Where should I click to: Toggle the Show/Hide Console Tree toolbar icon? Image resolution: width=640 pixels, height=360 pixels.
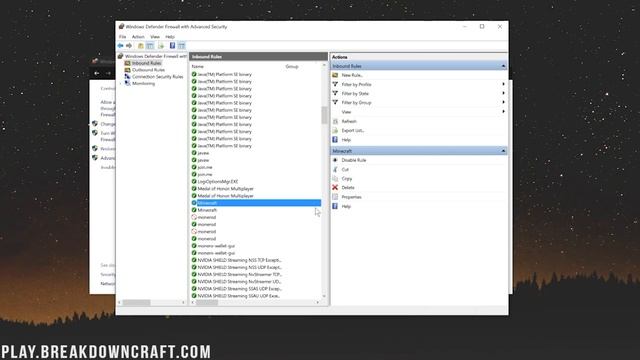click(x=150, y=46)
